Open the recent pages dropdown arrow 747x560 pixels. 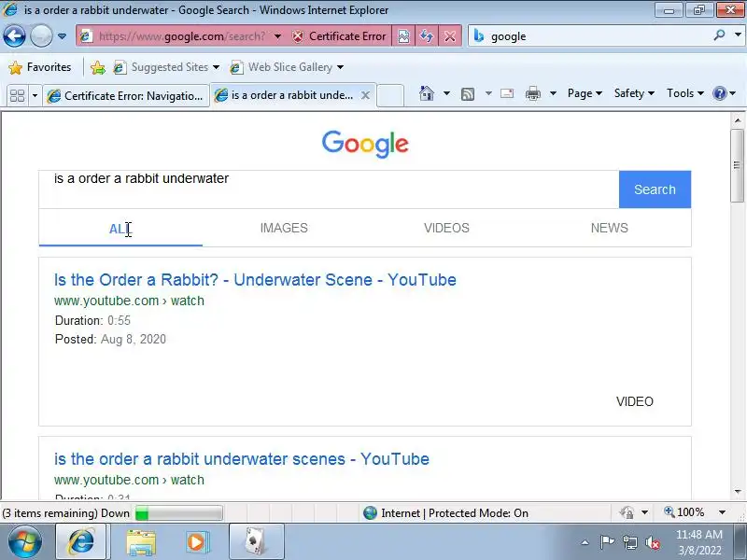pos(62,36)
